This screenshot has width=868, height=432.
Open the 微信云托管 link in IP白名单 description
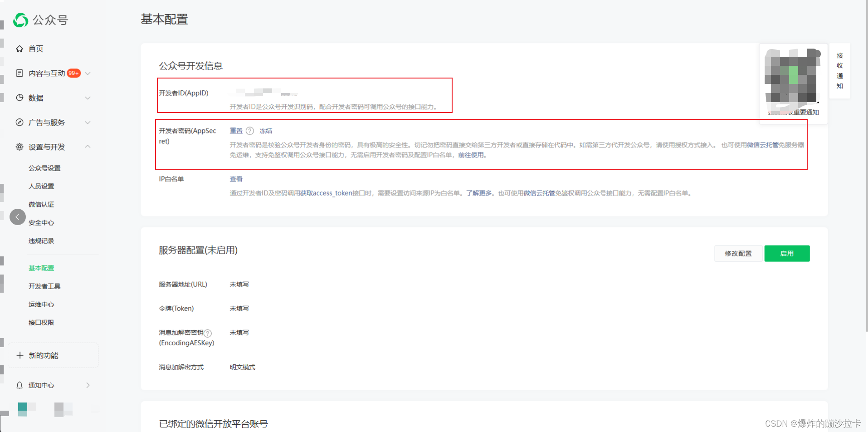pyautogui.click(x=539, y=193)
